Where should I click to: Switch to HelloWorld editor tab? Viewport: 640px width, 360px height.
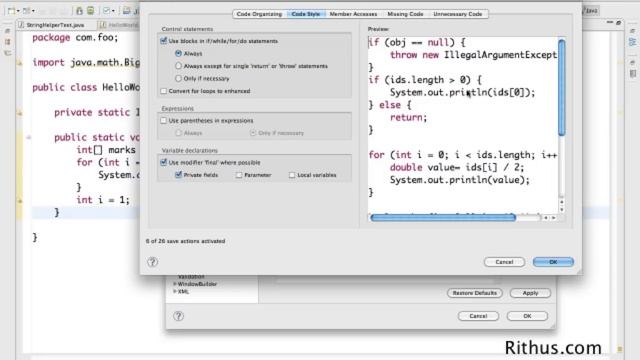120,25
